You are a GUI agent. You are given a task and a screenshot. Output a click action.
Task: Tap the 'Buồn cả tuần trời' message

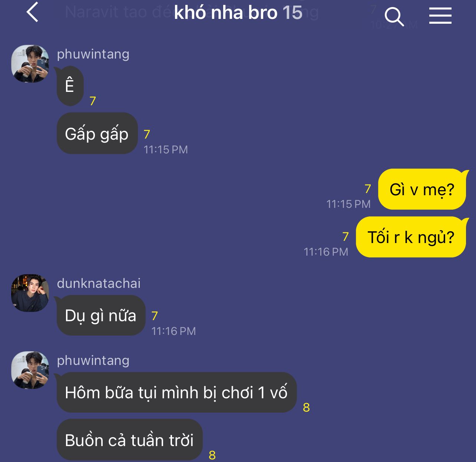coord(129,440)
